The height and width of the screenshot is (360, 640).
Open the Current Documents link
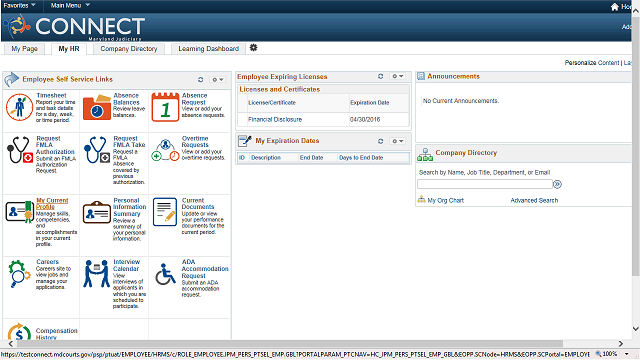coord(198,204)
